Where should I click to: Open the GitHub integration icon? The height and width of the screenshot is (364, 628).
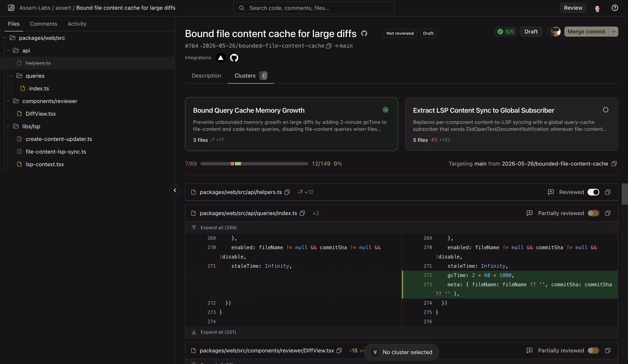pos(234,58)
